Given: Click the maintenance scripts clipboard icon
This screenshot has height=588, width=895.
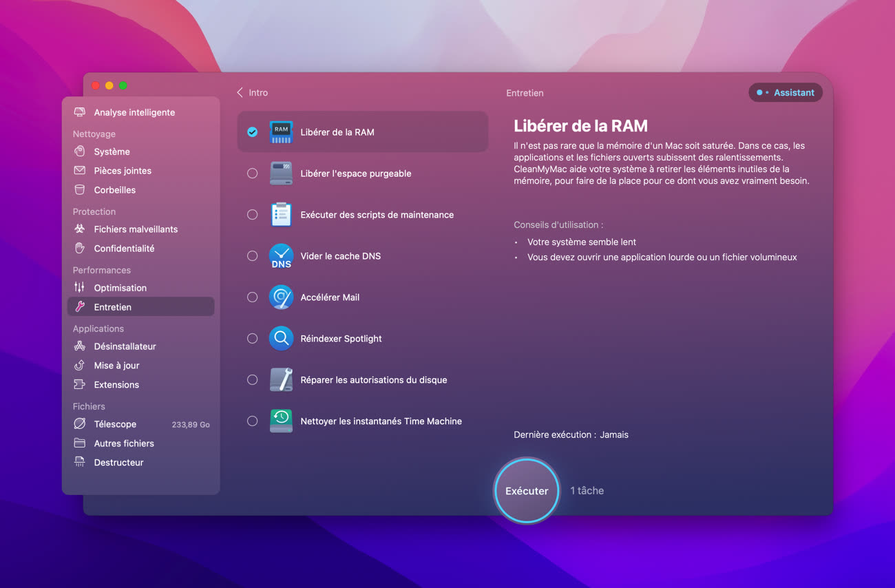Looking at the screenshot, I should [x=281, y=215].
